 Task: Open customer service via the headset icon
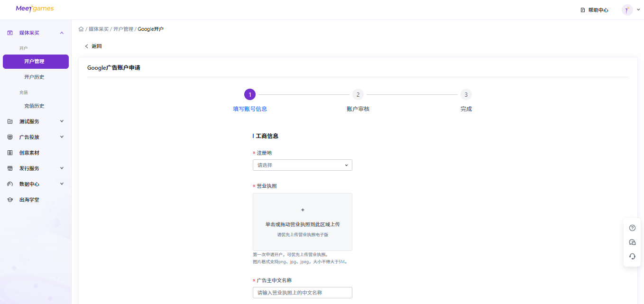coord(632,256)
